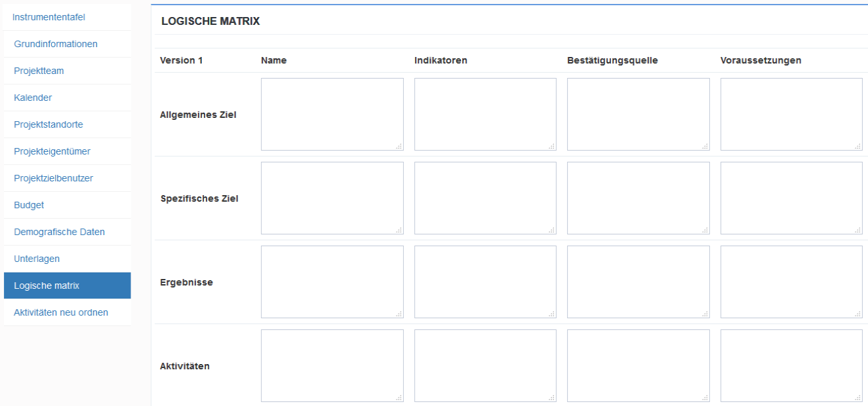Click Aktivitäten Voraussetzungen textarea
Viewport: 868px width, 406px height.
pyautogui.click(x=791, y=366)
